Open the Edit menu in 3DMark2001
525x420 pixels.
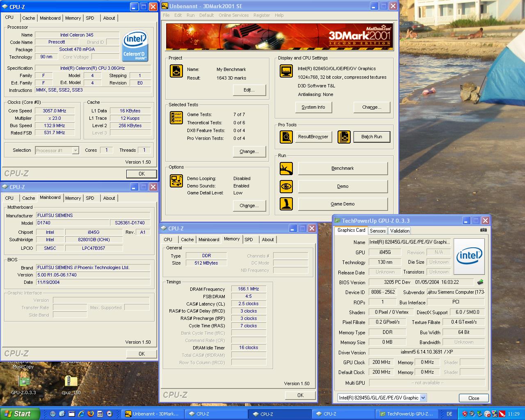tap(178, 15)
